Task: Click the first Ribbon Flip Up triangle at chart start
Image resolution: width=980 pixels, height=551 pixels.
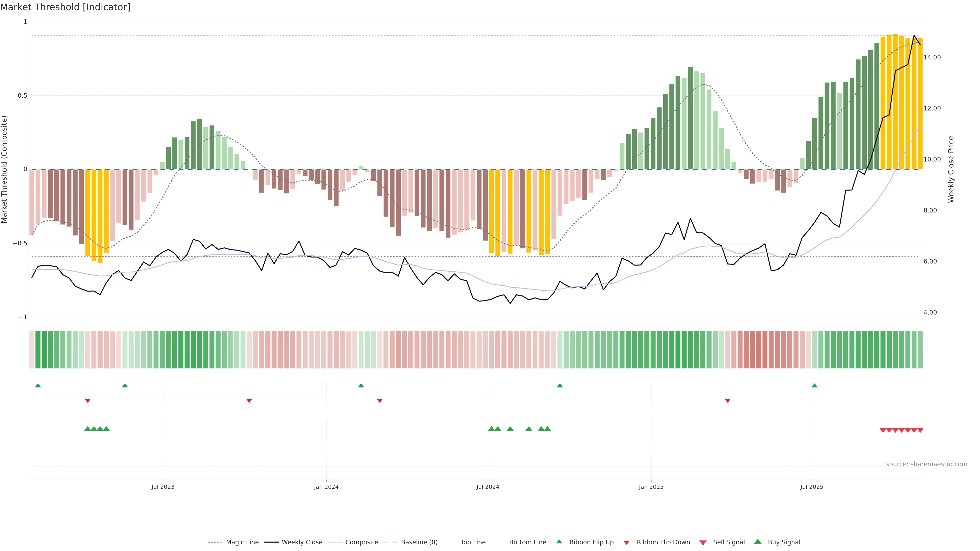Action: point(38,386)
